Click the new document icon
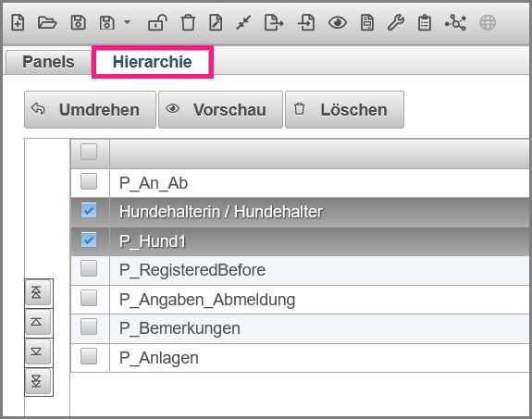532x419 pixels. (x=18, y=23)
